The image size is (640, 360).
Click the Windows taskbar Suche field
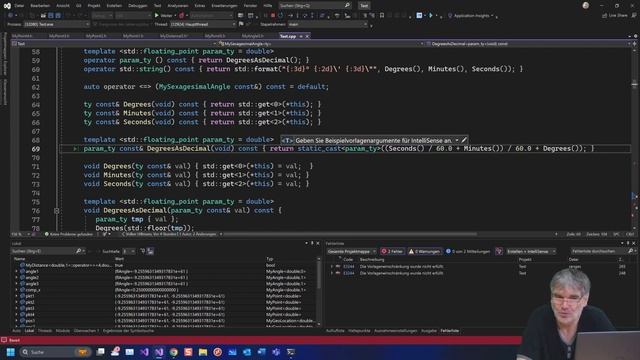click(55, 352)
